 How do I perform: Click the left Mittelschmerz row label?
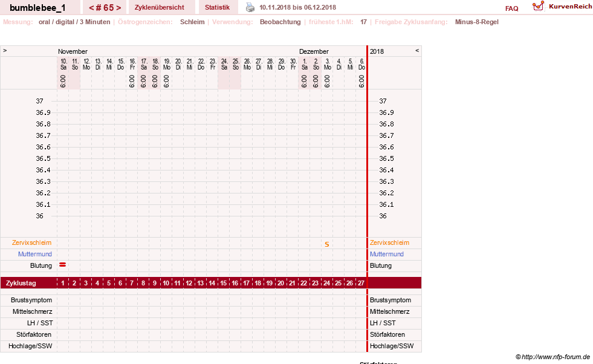pyautogui.click(x=32, y=311)
